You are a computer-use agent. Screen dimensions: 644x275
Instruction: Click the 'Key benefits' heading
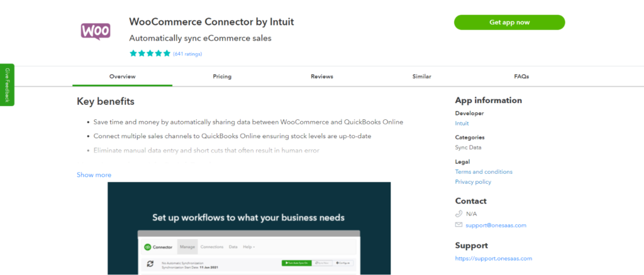pyautogui.click(x=106, y=101)
